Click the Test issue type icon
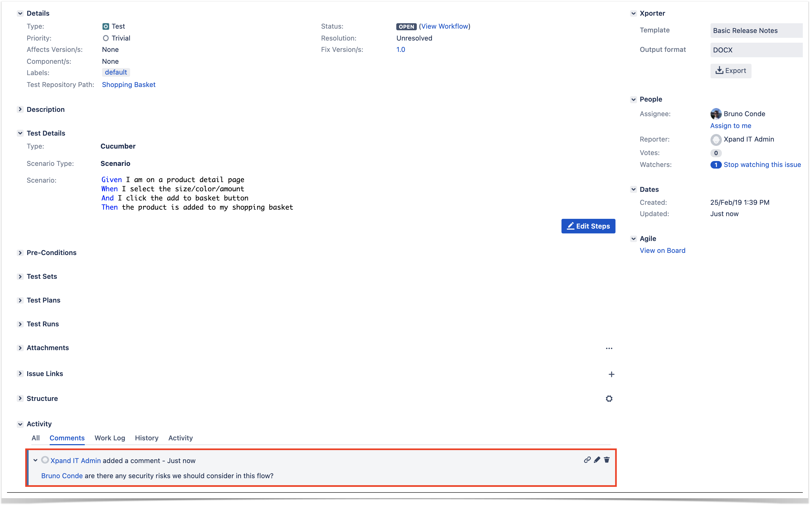Screen dimensions: 812x506 (x=106, y=26)
